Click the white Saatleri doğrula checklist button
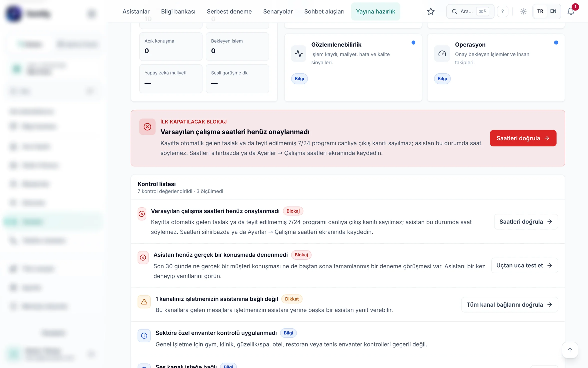 (x=526, y=222)
